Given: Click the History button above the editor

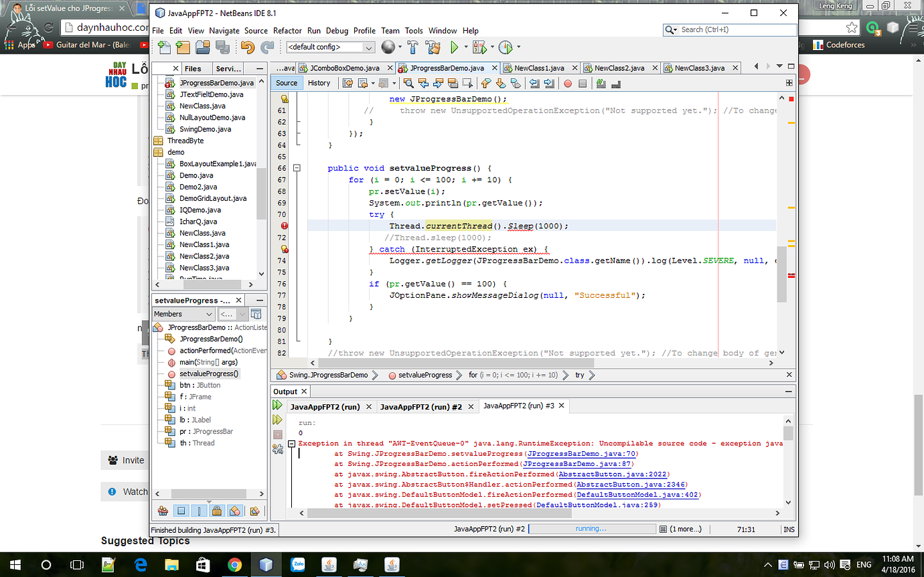Looking at the screenshot, I should pos(319,83).
